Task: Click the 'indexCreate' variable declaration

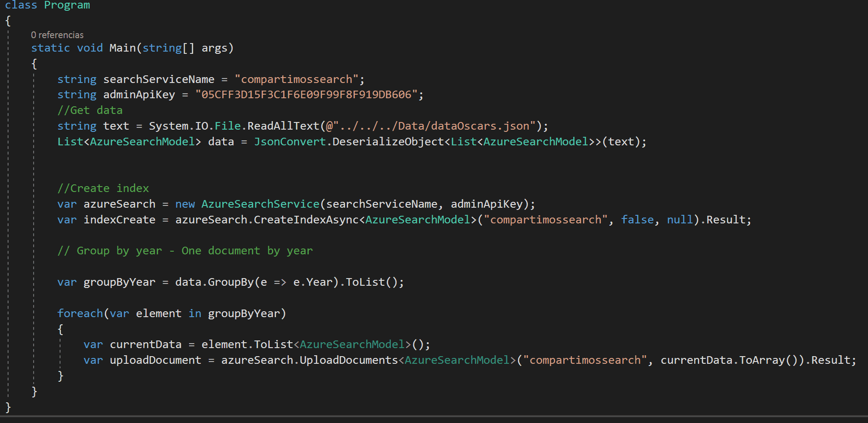Action: (x=119, y=220)
